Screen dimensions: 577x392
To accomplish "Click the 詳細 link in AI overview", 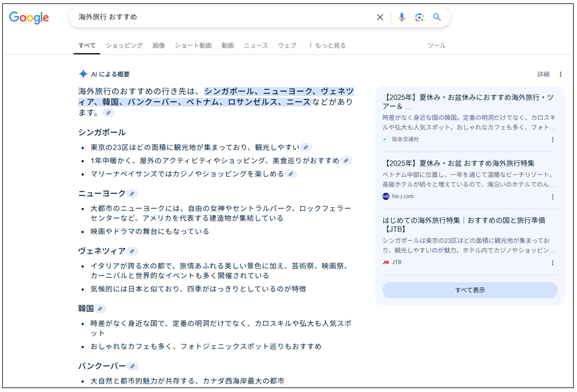I will 543,75.
